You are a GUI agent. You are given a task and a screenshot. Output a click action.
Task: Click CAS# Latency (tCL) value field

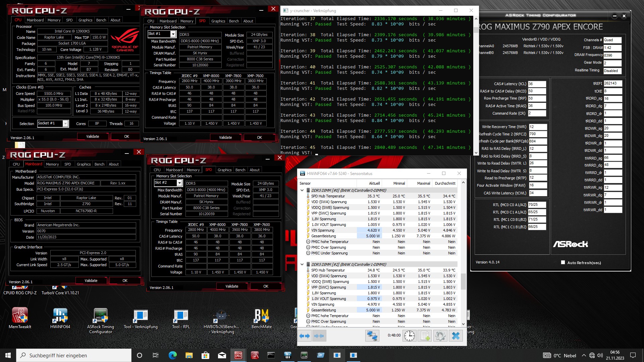pos(537,84)
